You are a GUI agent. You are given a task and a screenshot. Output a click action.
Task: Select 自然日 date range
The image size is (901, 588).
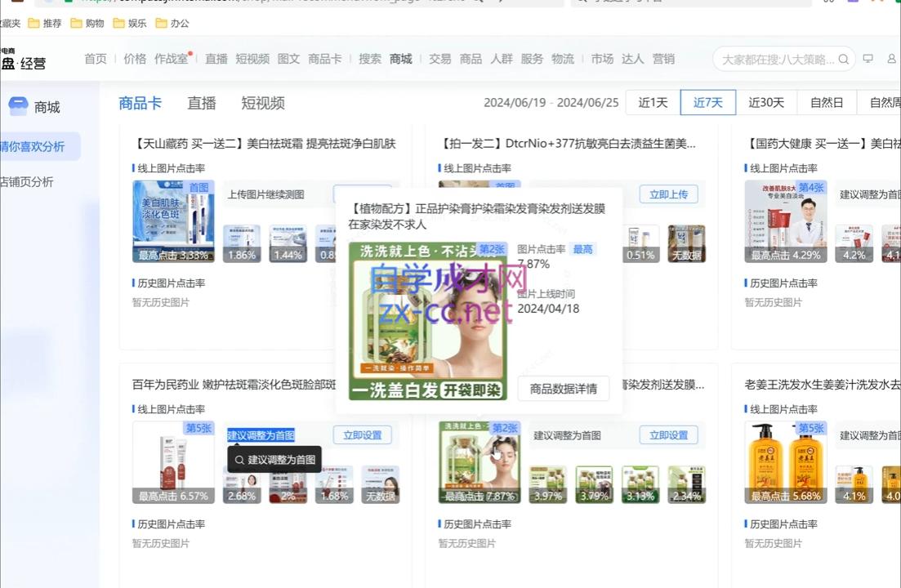(827, 103)
